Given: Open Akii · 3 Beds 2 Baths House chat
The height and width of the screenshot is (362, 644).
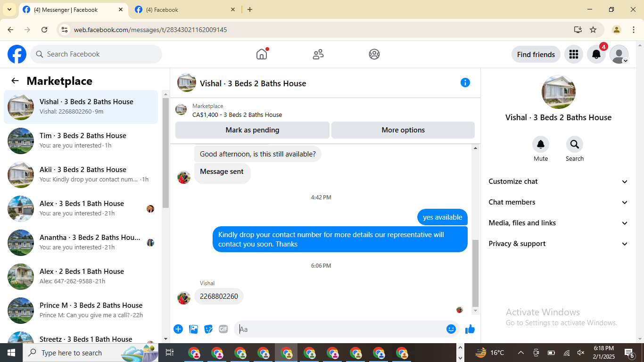Looking at the screenshot, I should [81, 175].
